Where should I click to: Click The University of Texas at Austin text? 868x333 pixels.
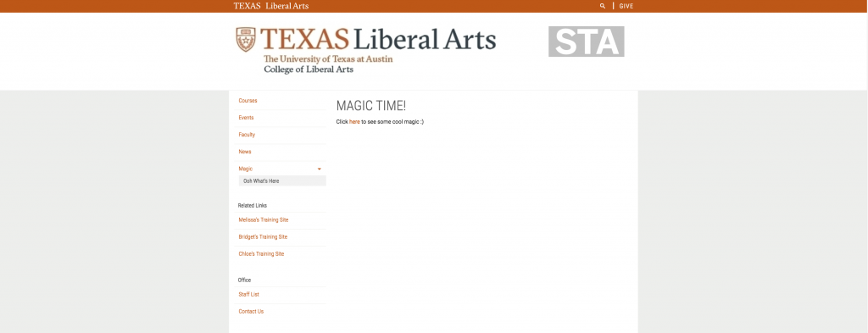[x=328, y=58]
